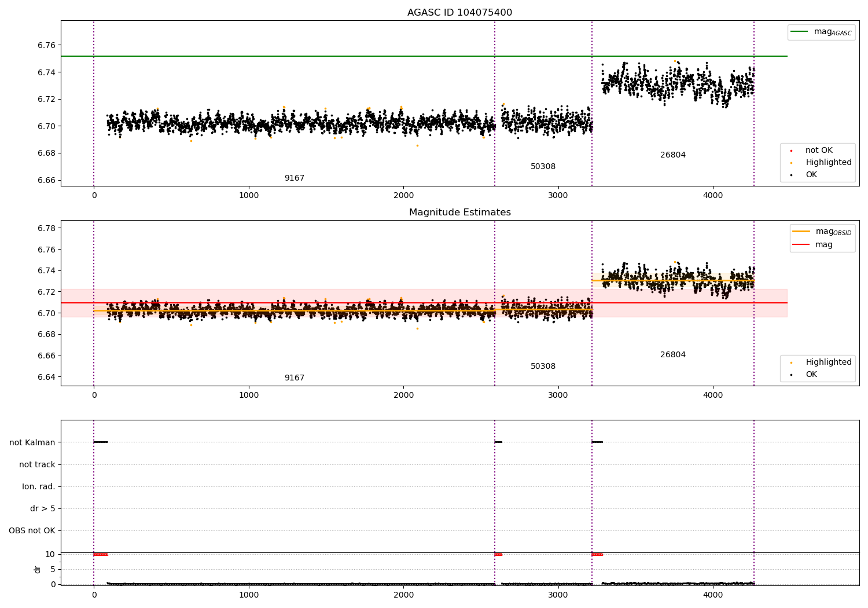Click the mag OBSID legend label text
This screenshot has height=608, width=868.
click(x=834, y=232)
